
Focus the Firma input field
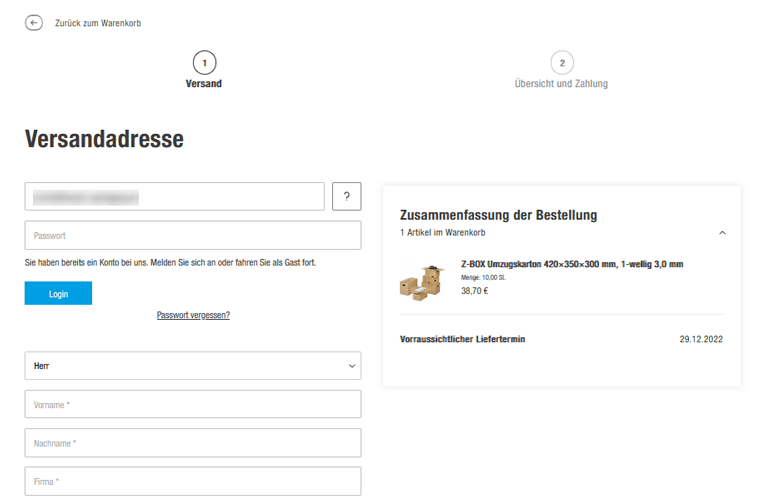tap(192, 481)
